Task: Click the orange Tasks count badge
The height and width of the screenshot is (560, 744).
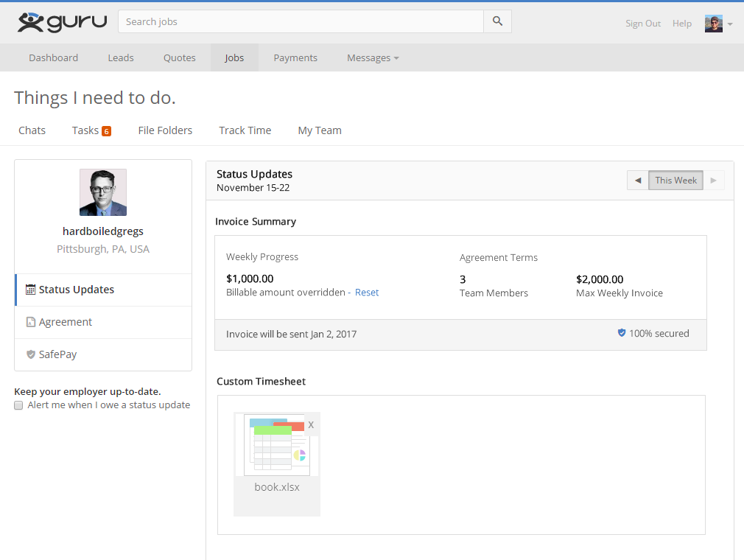Action: click(x=106, y=131)
